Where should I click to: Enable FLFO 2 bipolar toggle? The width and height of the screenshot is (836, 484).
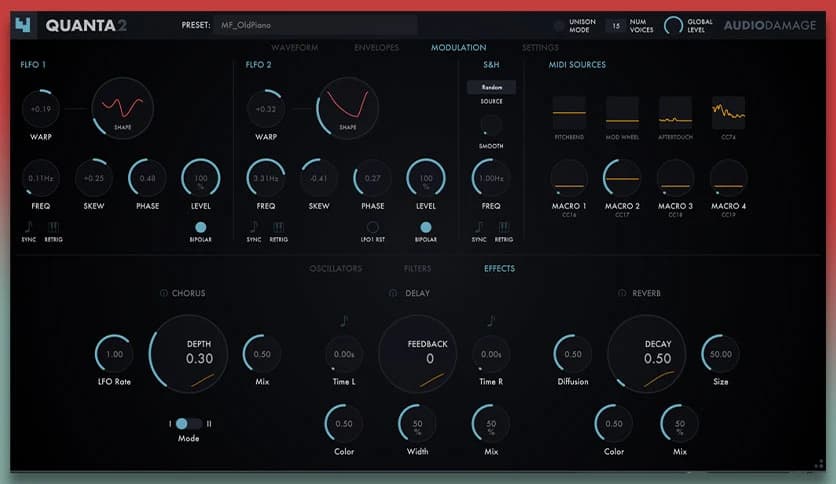(x=425, y=228)
